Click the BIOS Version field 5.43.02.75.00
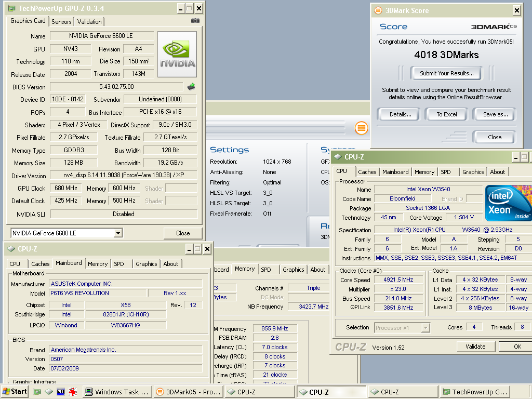This screenshot has width=532, height=399. click(x=116, y=87)
